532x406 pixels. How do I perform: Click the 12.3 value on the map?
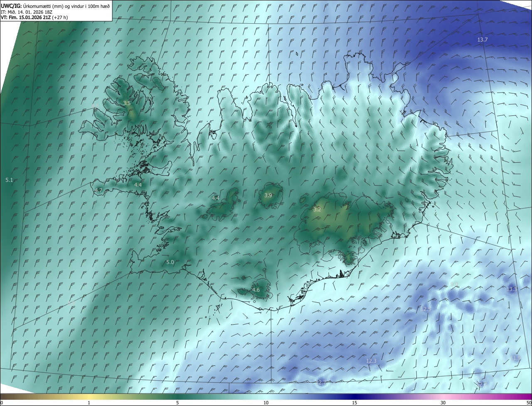coord(371,361)
